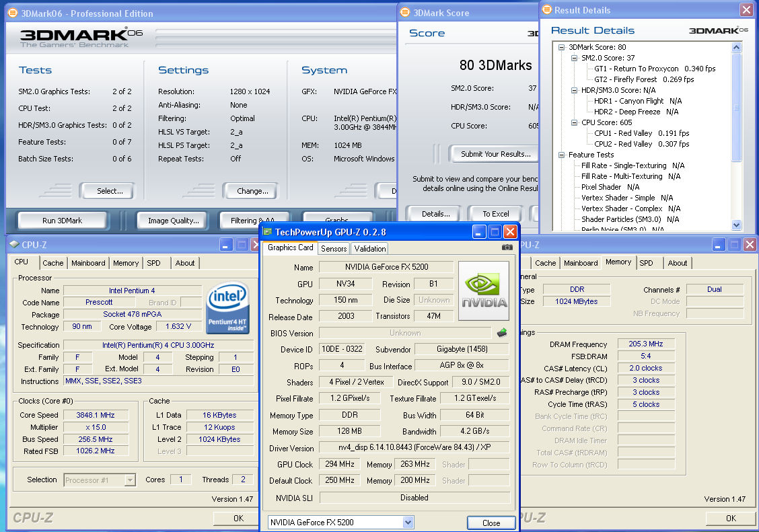Minimize the right CPU-Z window
The height and width of the screenshot is (532, 759).
[x=718, y=245]
